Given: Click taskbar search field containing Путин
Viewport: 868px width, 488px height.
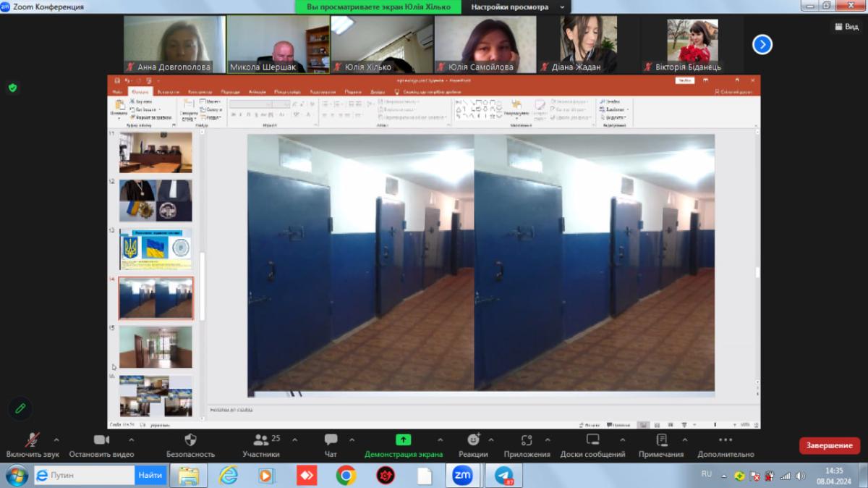Looking at the screenshot, I should (83, 476).
